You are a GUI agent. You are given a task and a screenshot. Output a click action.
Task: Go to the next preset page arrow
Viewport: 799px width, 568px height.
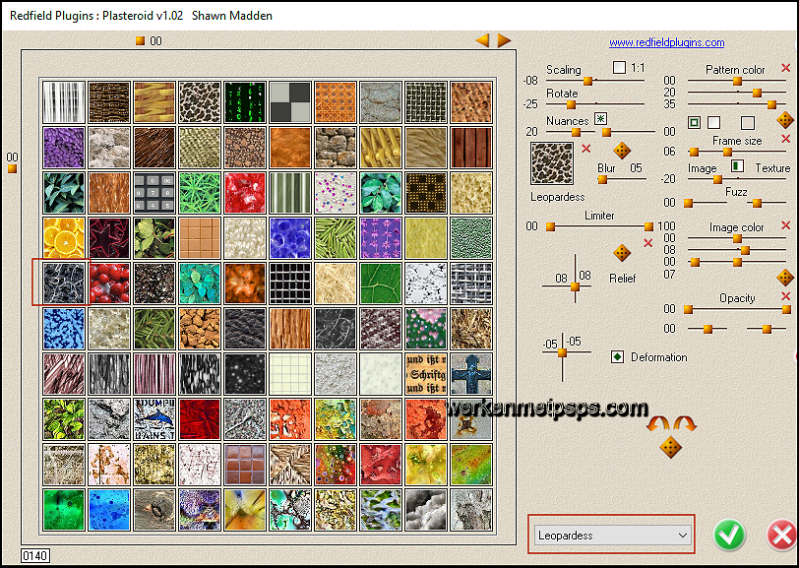(504, 41)
